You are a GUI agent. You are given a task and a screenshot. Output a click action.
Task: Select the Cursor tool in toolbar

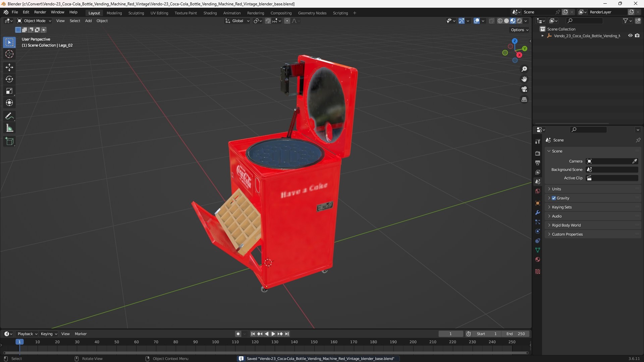click(9, 54)
